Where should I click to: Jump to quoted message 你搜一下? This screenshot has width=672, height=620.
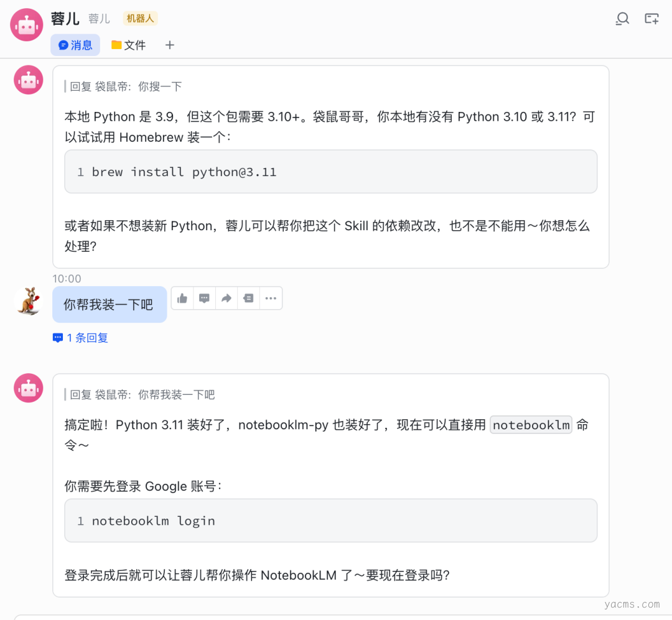tap(126, 86)
